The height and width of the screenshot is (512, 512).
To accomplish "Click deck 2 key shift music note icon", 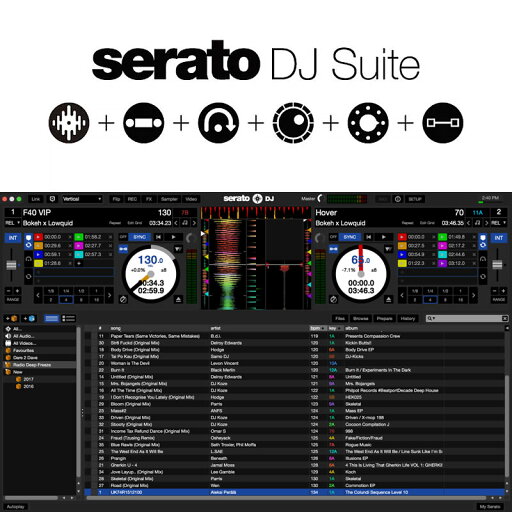I will click(478, 223).
